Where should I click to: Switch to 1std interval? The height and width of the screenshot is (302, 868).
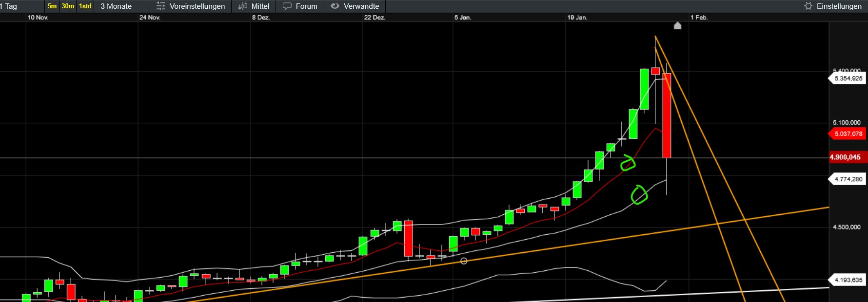(x=85, y=6)
